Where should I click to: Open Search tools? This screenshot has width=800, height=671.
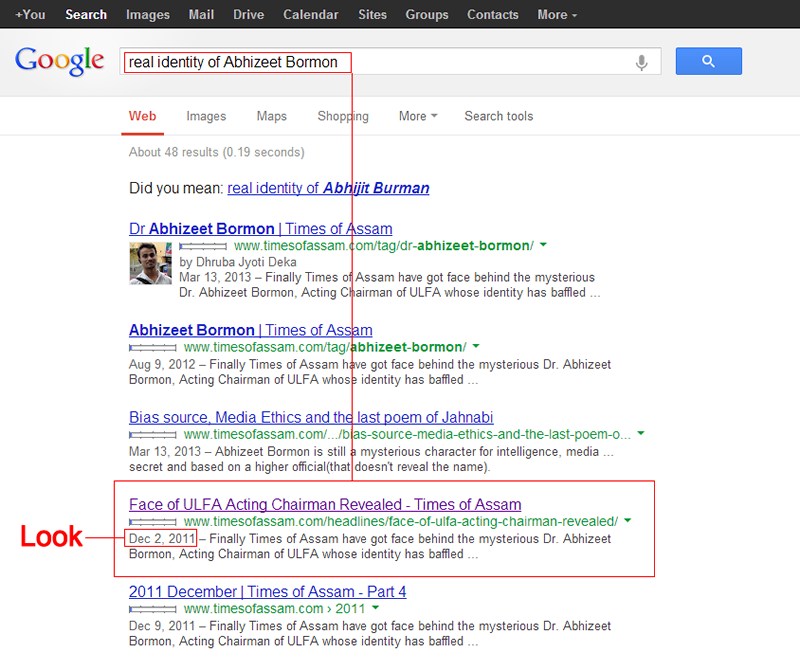(498, 116)
